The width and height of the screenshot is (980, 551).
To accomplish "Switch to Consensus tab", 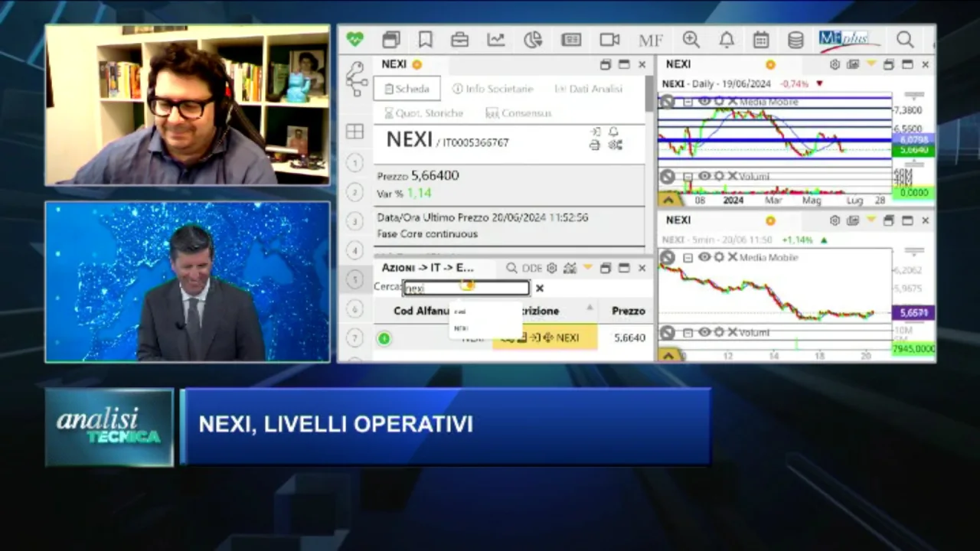I will coord(518,113).
